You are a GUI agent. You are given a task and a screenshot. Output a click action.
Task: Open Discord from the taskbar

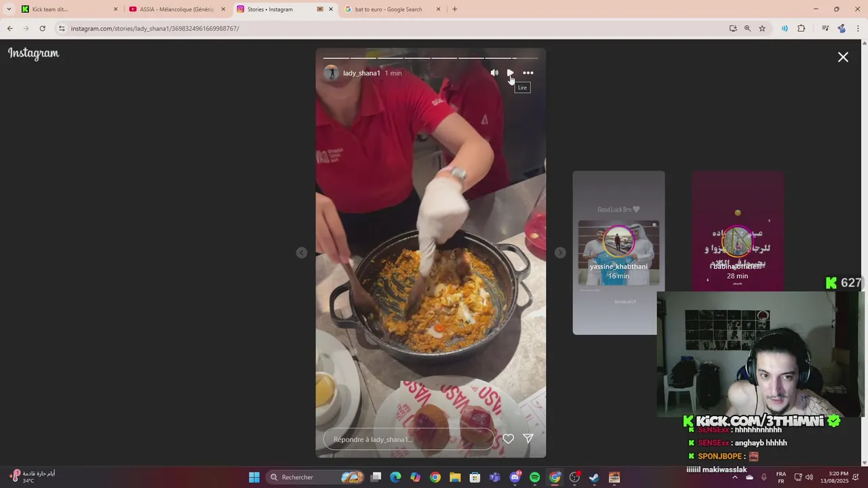click(x=515, y=477)
